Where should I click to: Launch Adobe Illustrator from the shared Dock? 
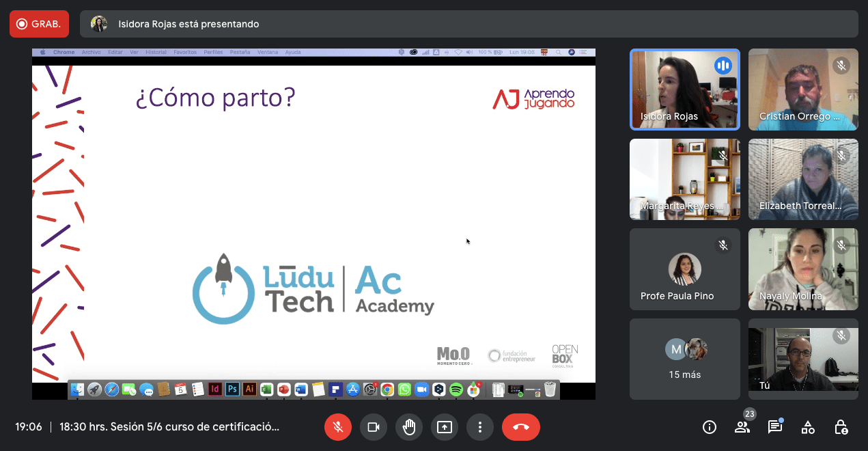pos(249,389)
